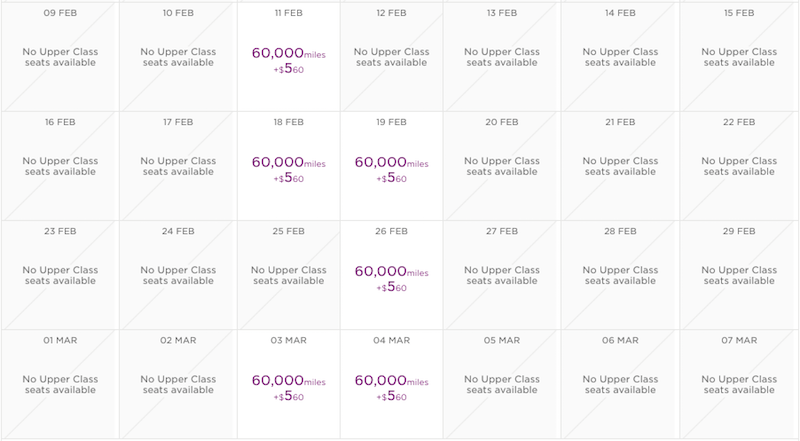Select the 04 Mar award fare
The width and height of the screenshot is (800, 441).
[391, 385]
